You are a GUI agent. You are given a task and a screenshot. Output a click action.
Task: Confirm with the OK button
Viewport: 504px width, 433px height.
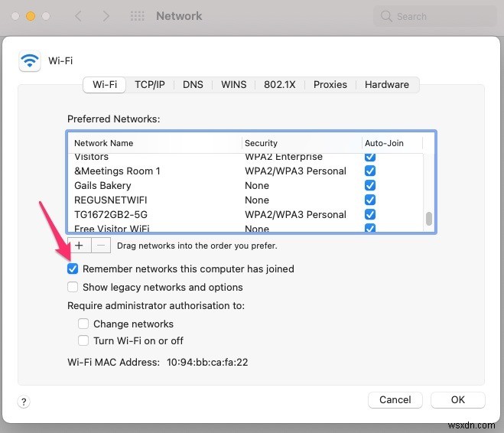pos(457,400)
